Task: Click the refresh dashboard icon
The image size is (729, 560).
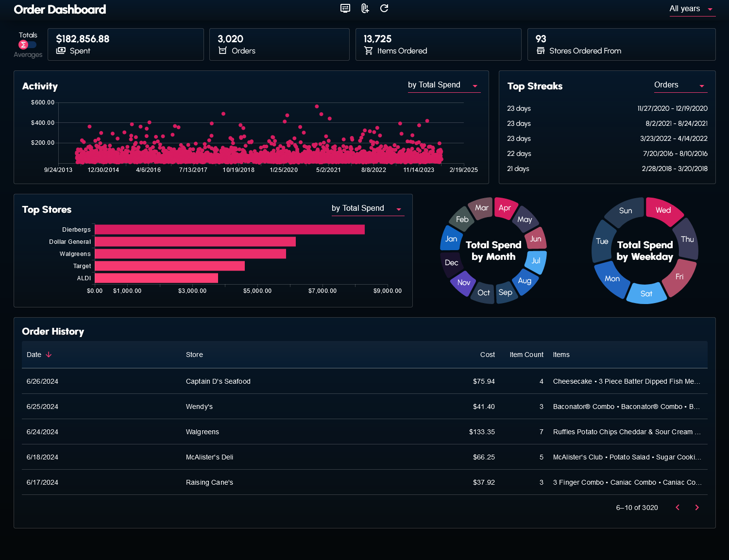Action: [384, 8]
